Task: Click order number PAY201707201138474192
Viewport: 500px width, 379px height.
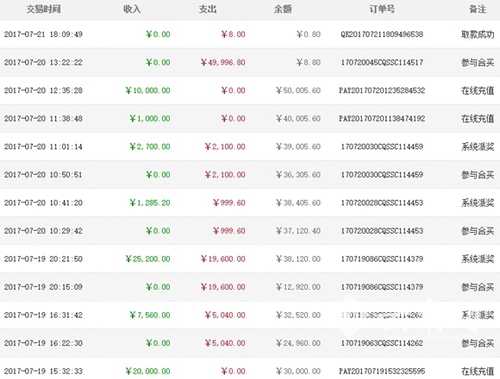Action: 382,118
